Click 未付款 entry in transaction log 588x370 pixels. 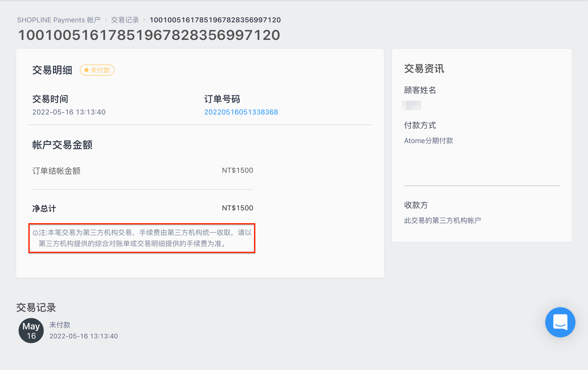point(60,325)
